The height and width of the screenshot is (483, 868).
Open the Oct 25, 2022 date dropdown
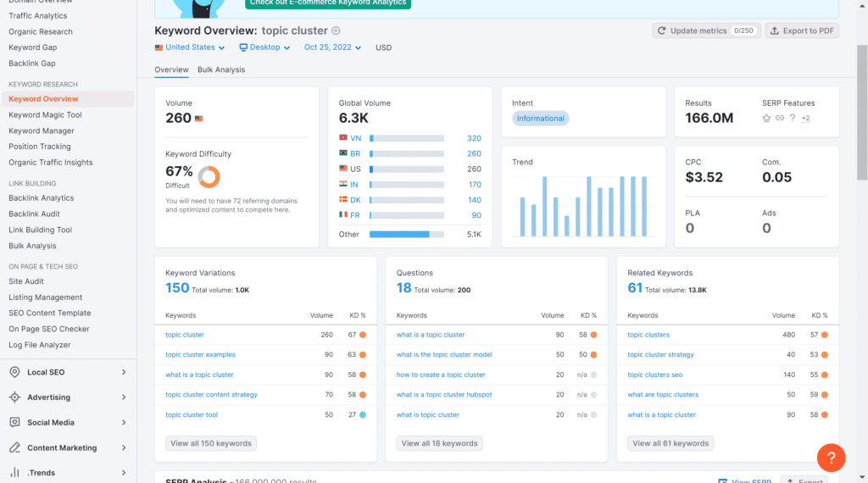(332, 47)
